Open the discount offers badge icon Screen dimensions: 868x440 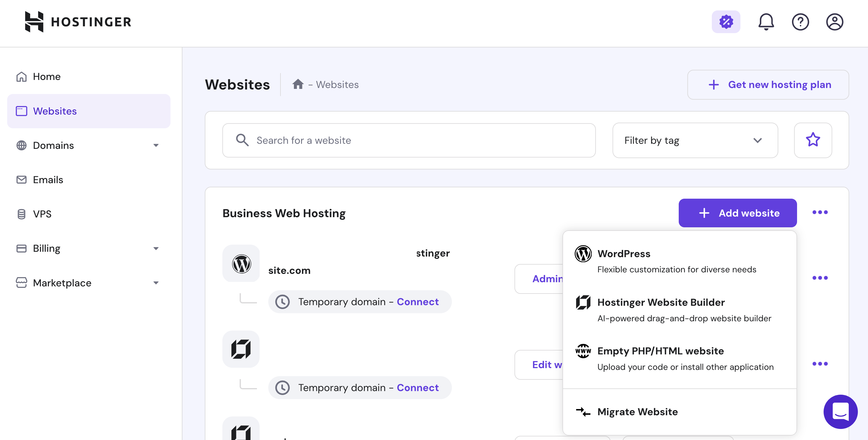pos(726,22)
